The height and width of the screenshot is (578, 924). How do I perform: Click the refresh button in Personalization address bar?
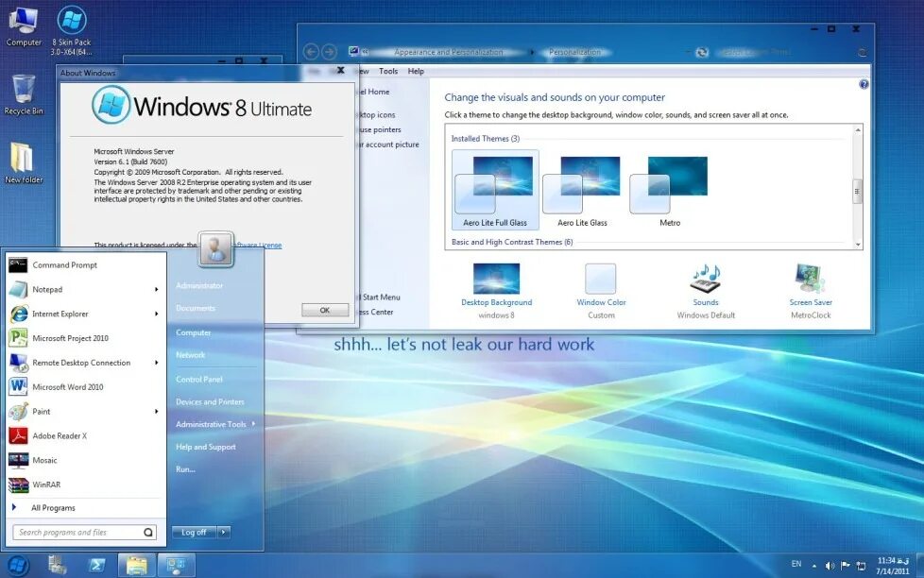701,52
